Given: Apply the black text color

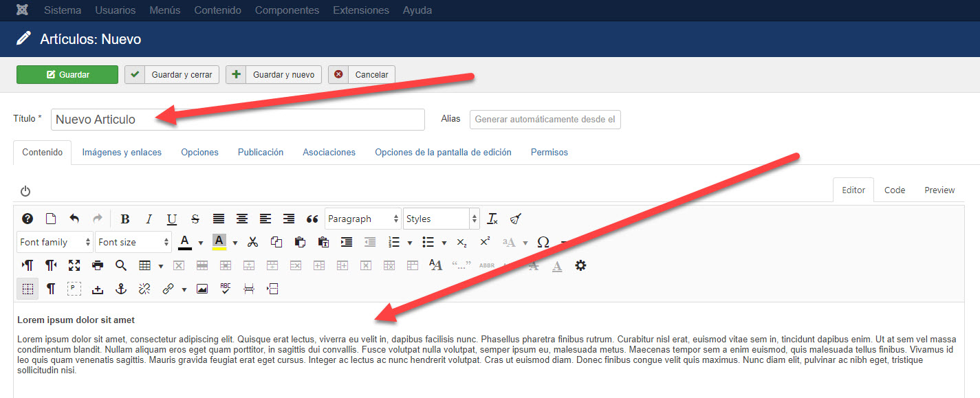Looking at the screenshot, I should [184, 242].
